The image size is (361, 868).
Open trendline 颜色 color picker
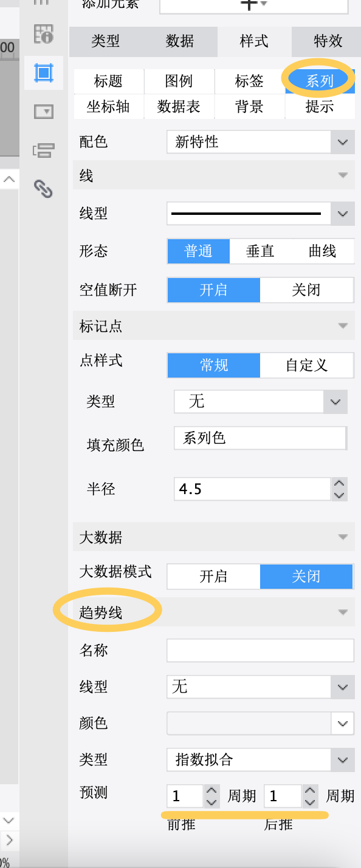[261, 723]
